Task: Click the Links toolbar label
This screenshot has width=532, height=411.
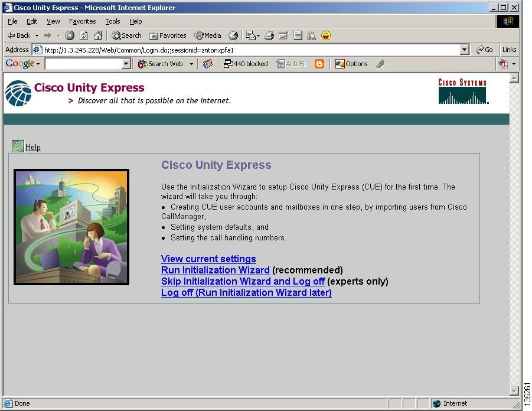Action: pos(510,50)
